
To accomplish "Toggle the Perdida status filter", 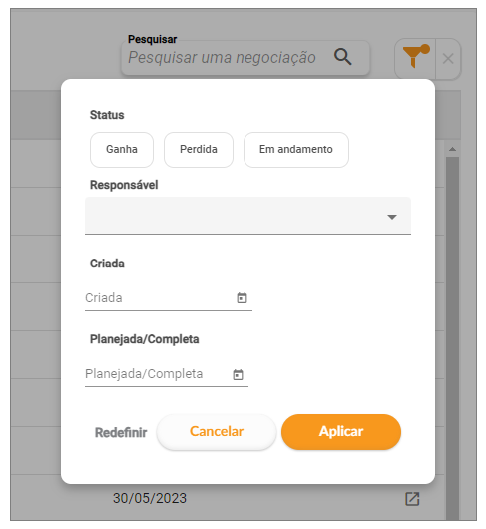I will point(199,149).
